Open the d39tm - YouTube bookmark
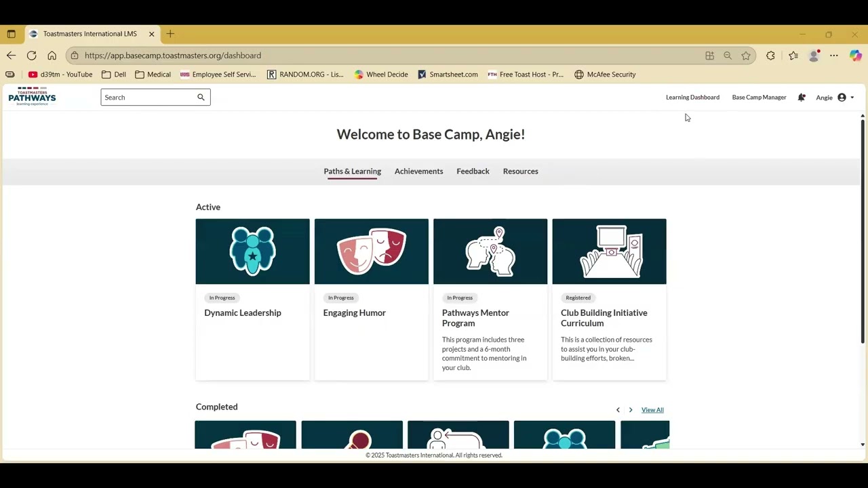868x488 pixels. 60,75
